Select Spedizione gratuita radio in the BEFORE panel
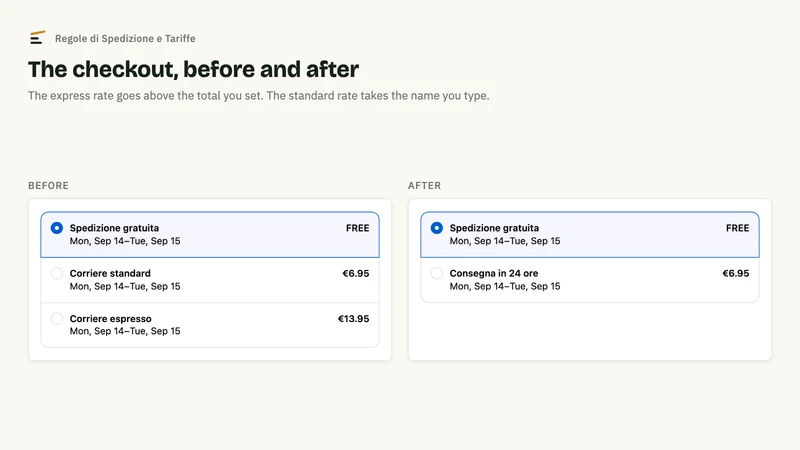The width and height of the screenshot is (800, 450). [57, 228]
